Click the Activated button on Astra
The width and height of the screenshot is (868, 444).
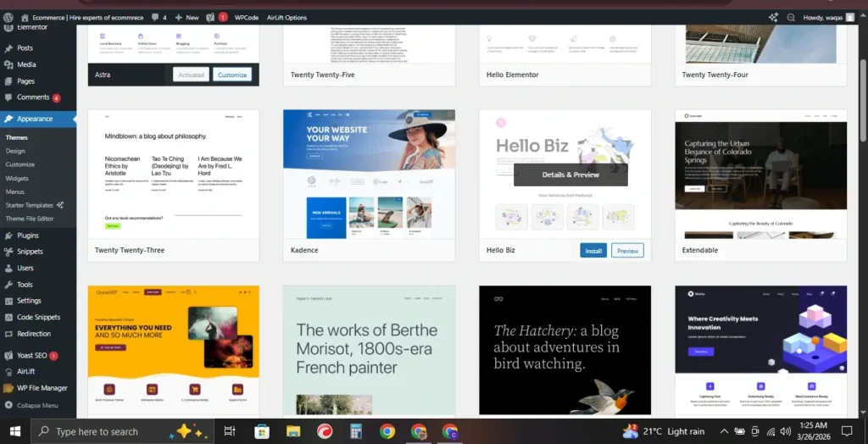click(x=191, y=75)
